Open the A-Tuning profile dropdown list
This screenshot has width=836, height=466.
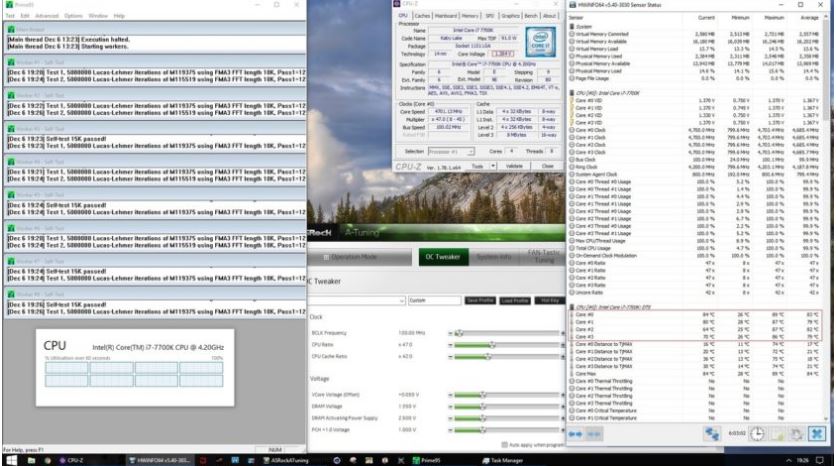pos(402,301)
